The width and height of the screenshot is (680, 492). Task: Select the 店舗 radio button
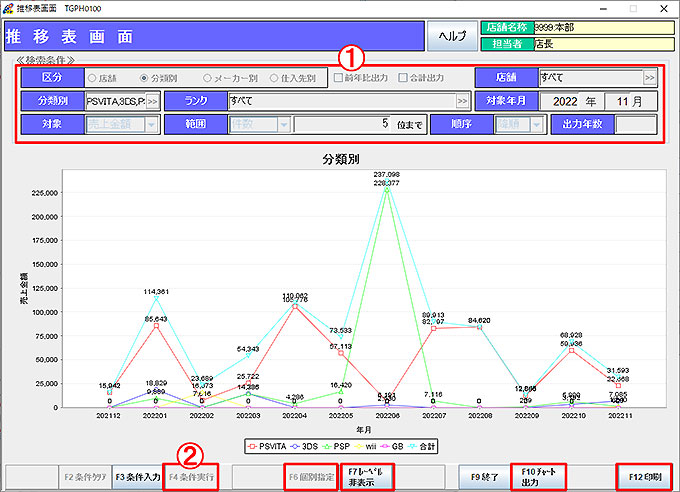click(x=93, y=77)
